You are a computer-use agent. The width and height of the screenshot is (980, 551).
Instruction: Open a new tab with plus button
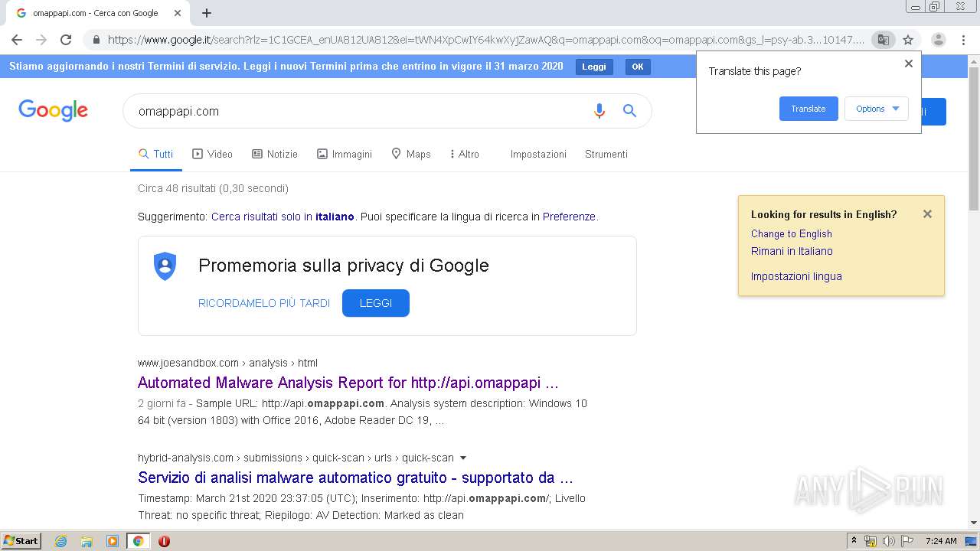(207, 13)
